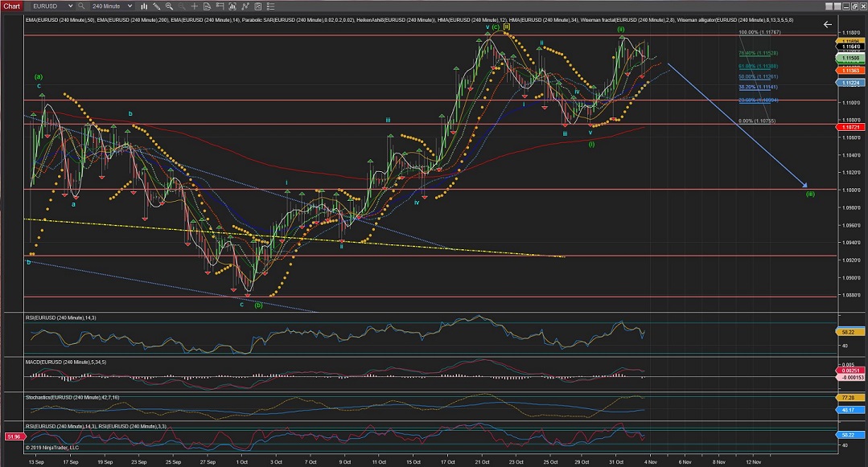Click the 100.00% (1.11767) Fibonacci label
Image resolution: width=868 pixels, height=467 pixels.
(759, 32)
